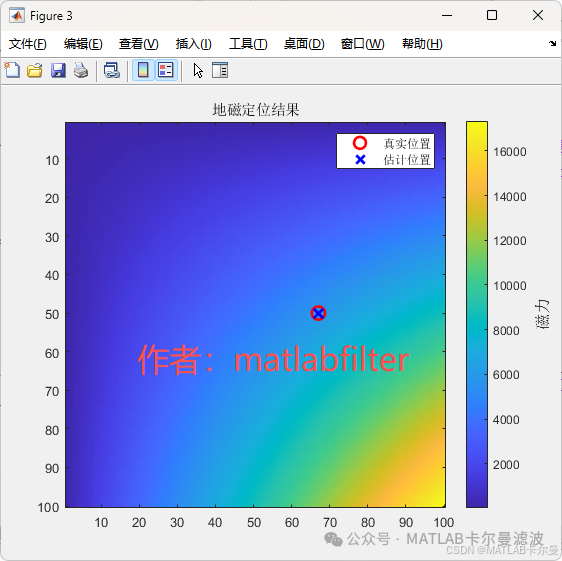
Task: Open the Property Inspector icon
Action: pos(220,70)
